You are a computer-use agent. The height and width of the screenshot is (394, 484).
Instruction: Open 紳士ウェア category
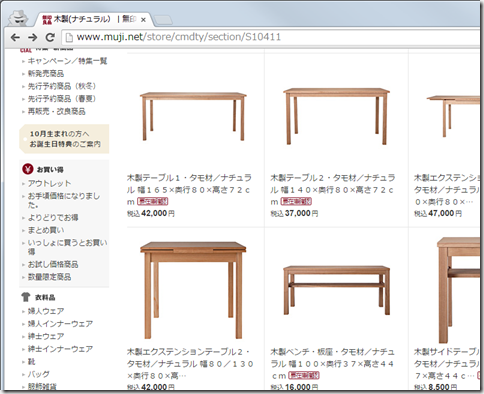tap(46, 336)
